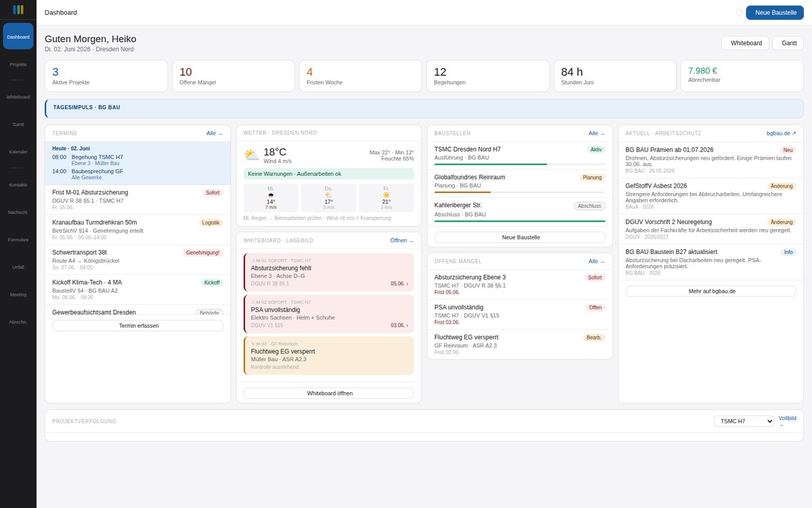Click the app logo in the sidebar
This screenshot has height=508, width=812.
click(18, 9)
